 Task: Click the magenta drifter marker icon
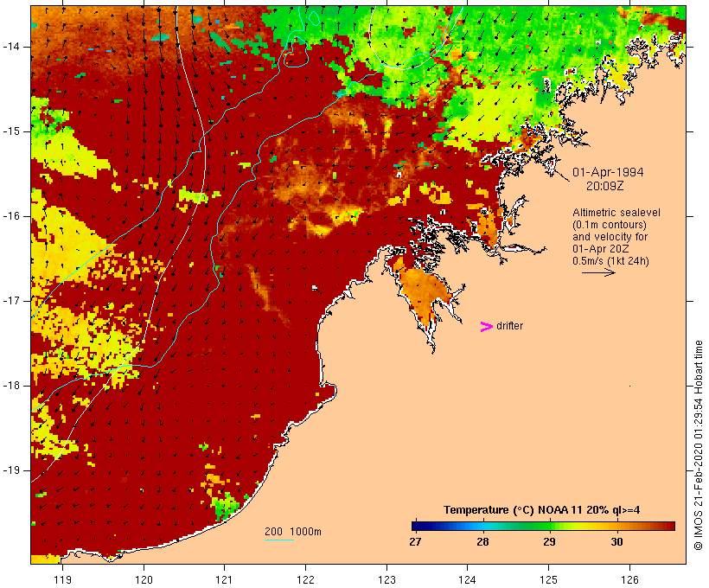[487, 327]
